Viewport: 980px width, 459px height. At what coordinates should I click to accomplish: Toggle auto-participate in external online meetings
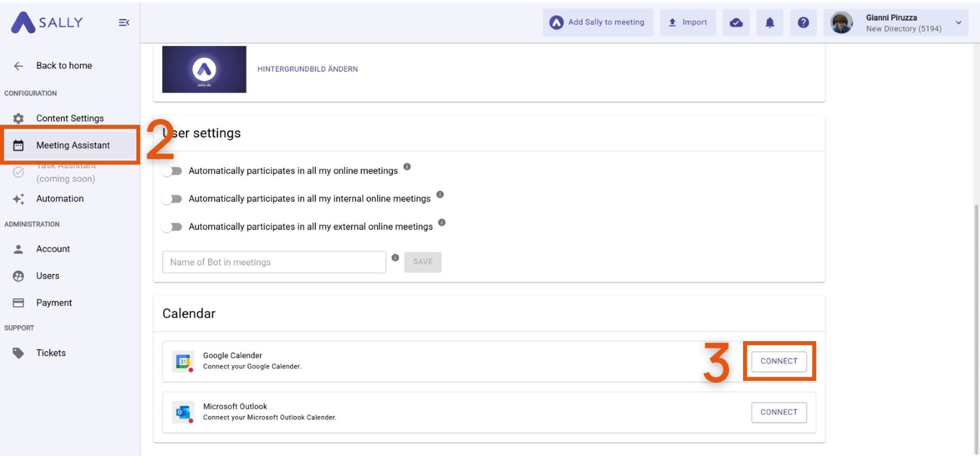pyautogui.click(x=172, y=227)
